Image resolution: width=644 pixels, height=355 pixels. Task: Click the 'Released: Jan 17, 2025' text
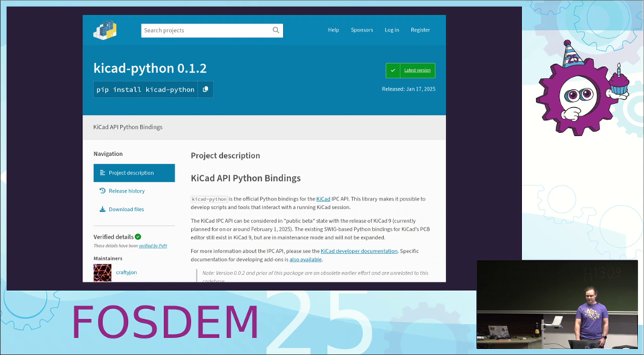pos(409,89)
